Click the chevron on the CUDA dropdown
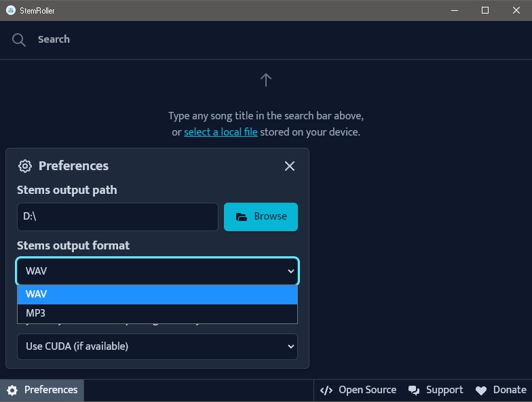532x402 pixels. point(290,346)
